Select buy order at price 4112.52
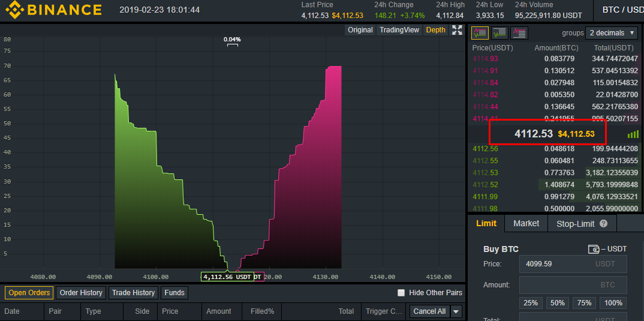The width and height of the screenshot is (644, 321). tap(556, 185)
